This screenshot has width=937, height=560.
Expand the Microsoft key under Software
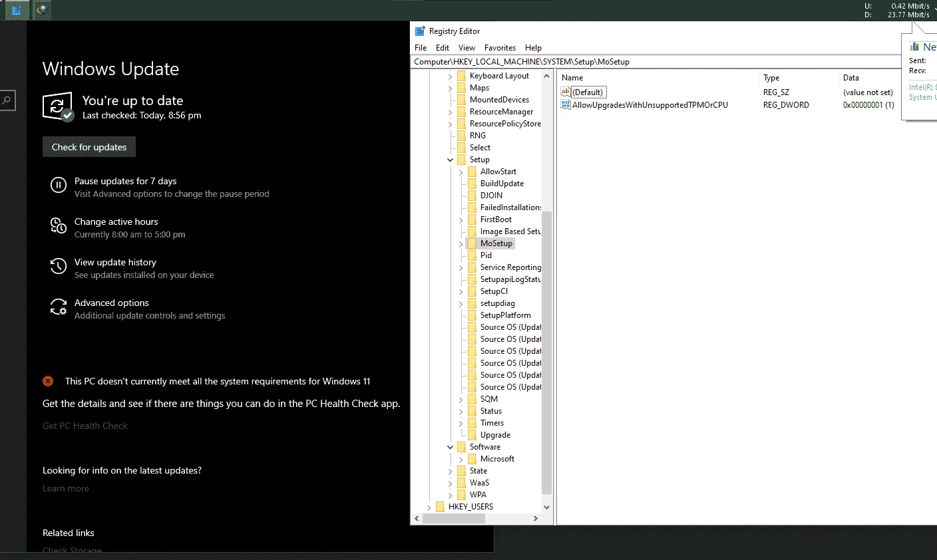click(x=461, y=459)
